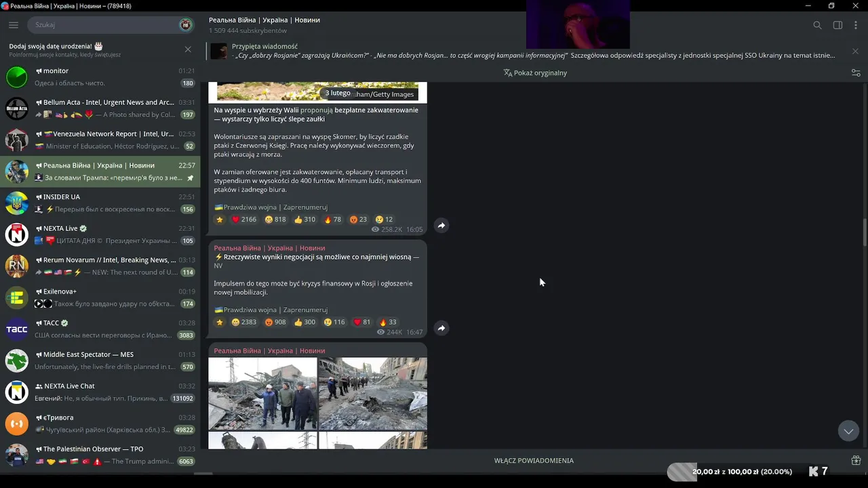868x488 pixels.
Task: Search in this channel with magnifier icon
Action: coord(817,25)
